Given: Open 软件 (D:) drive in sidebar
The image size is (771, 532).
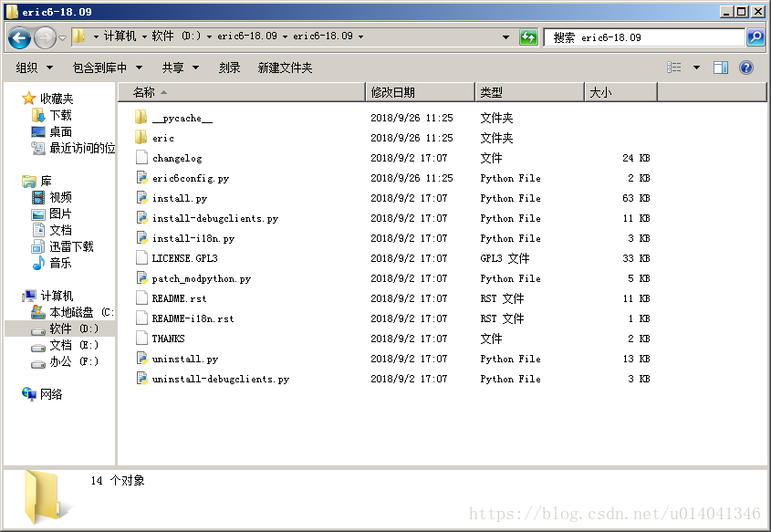Looking at the screenshot, I should (x=65, y=329).
